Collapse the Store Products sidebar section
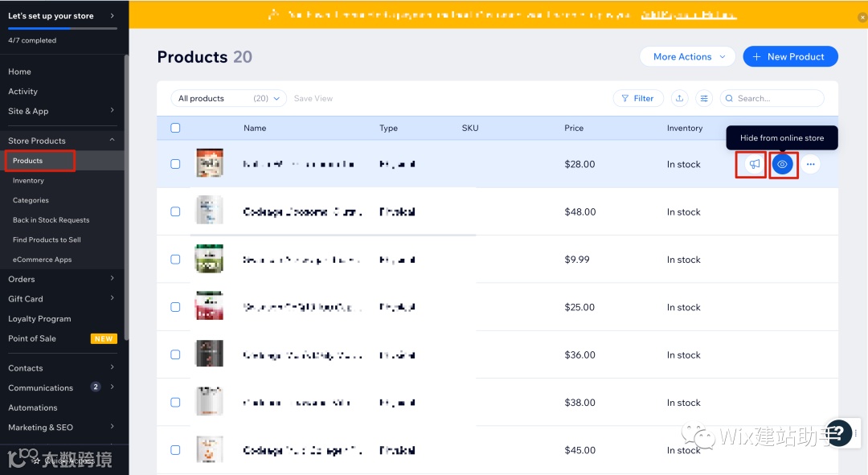The height and width of the screenshot is (475, 868). [x=112, y=141]
